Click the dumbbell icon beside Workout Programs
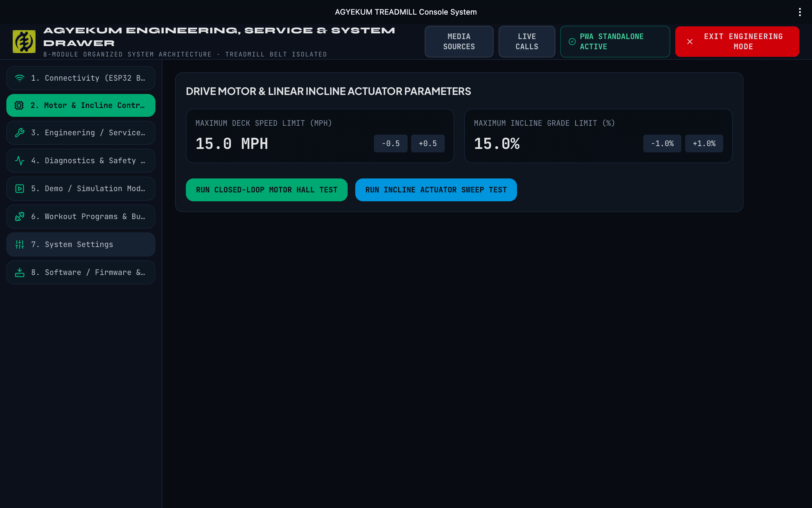Image resolution: width=812 pixels, height=508 pixels. 20,216
